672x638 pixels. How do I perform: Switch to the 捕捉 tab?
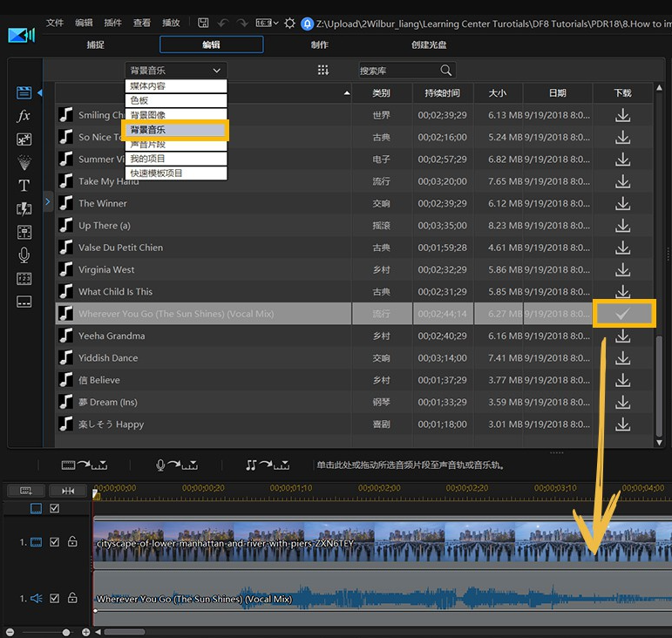coord(96,44)
